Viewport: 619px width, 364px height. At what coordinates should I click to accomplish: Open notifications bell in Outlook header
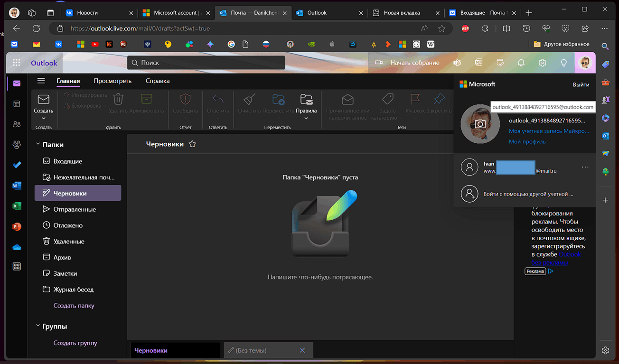[x=521, y=63]
